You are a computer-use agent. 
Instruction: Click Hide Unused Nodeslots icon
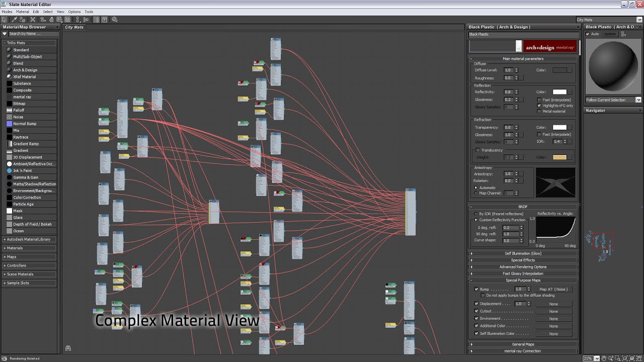(x=52, y=19)
